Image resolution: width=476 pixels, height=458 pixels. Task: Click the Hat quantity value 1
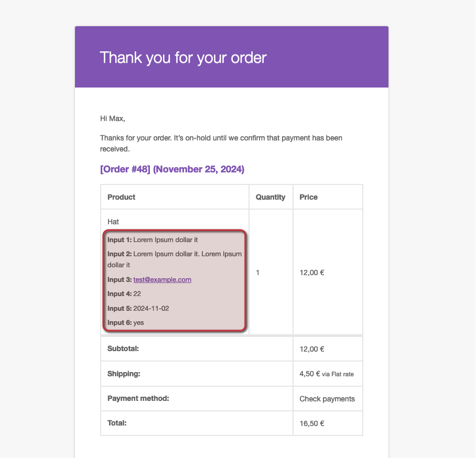(x=258, y=272)
